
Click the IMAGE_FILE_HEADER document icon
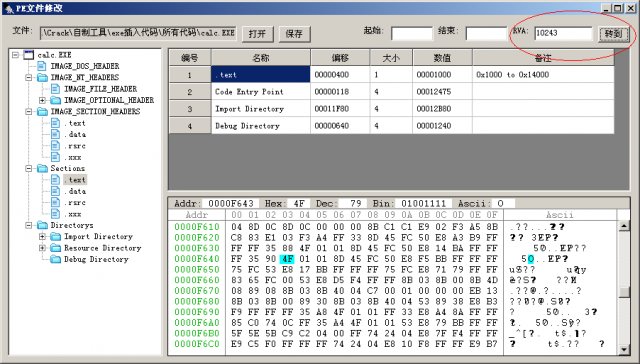(x=55, y=89)
